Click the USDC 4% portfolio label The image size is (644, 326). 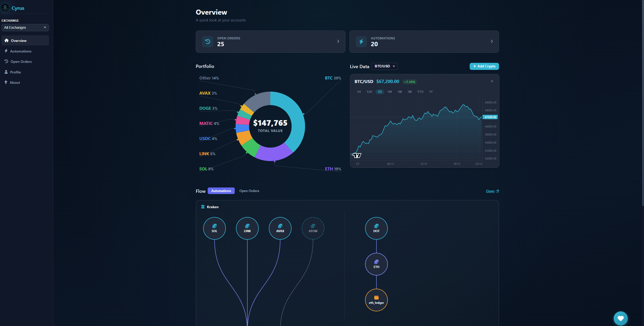pyautogui.click(x=208, y=139)
